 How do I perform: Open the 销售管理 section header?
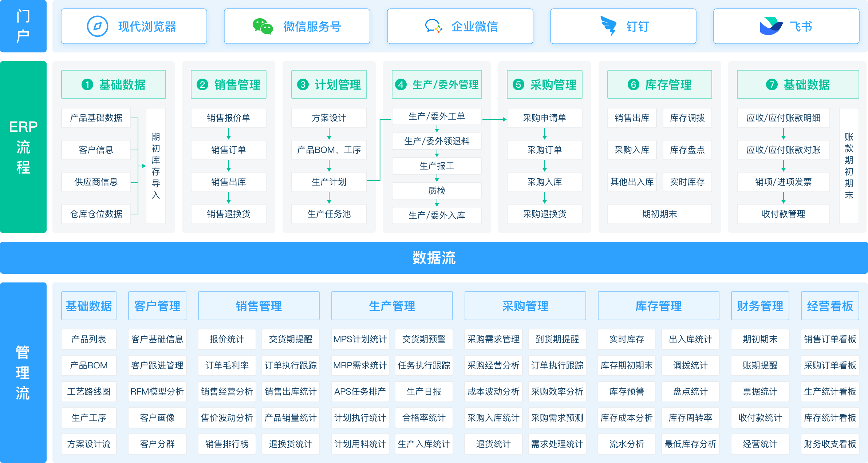[259, 306]
